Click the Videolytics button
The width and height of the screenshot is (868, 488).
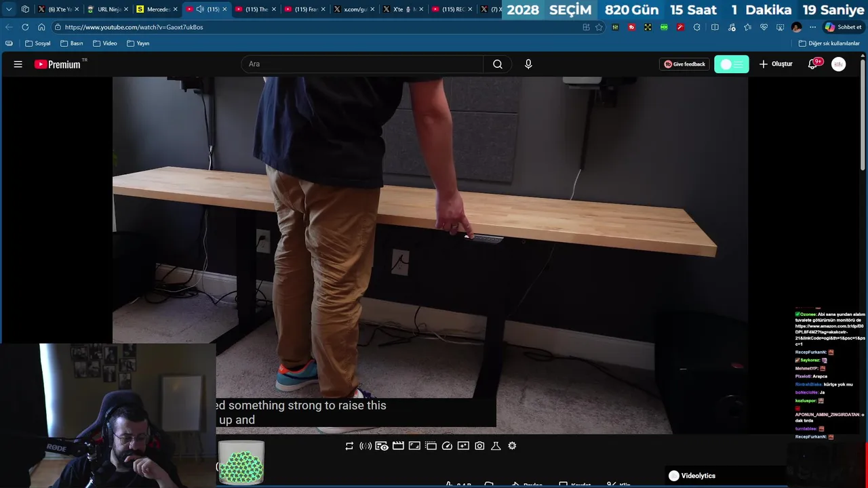(x=692, y=476)
